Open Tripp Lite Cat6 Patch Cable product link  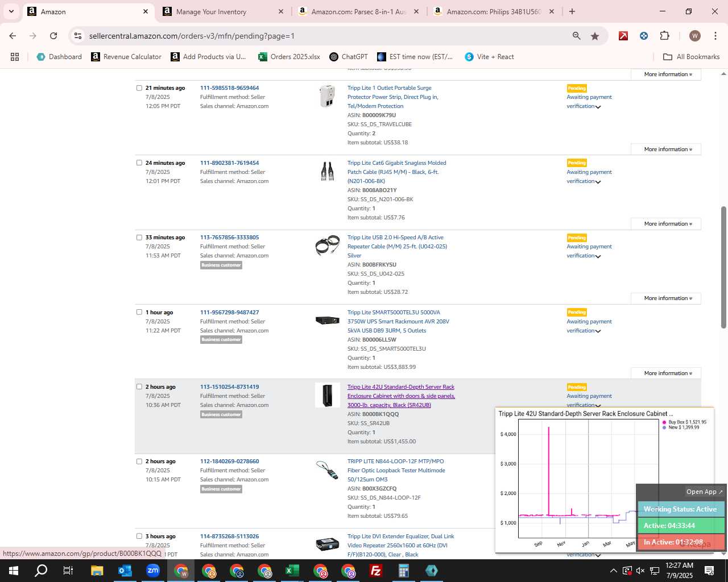coord(397,172)
